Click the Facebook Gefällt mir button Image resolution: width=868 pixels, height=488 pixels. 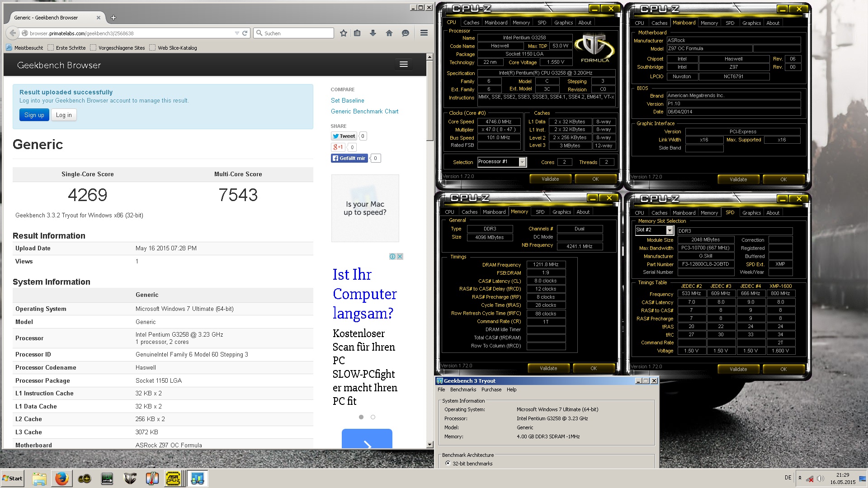point(349,158)
